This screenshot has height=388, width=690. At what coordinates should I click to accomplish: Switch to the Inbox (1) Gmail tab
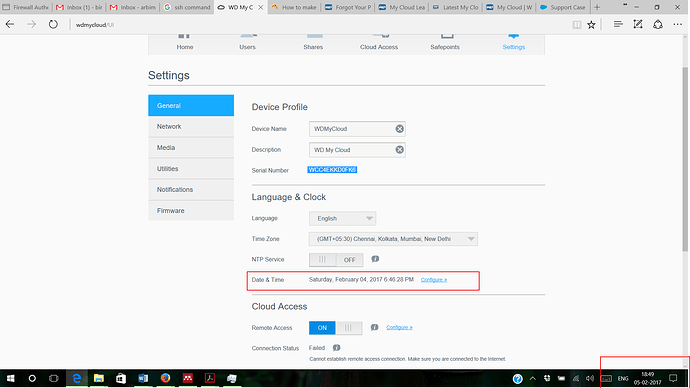(79, 7)
